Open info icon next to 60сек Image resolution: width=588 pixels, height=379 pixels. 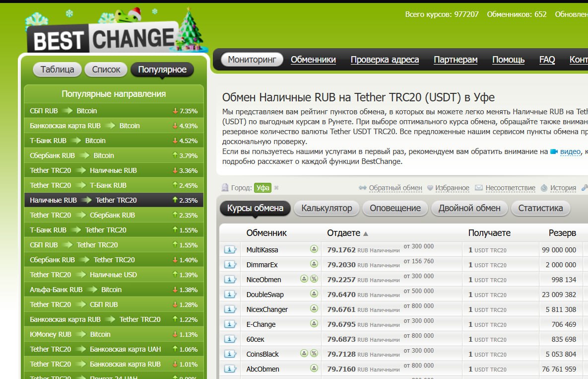click(230, 339)
